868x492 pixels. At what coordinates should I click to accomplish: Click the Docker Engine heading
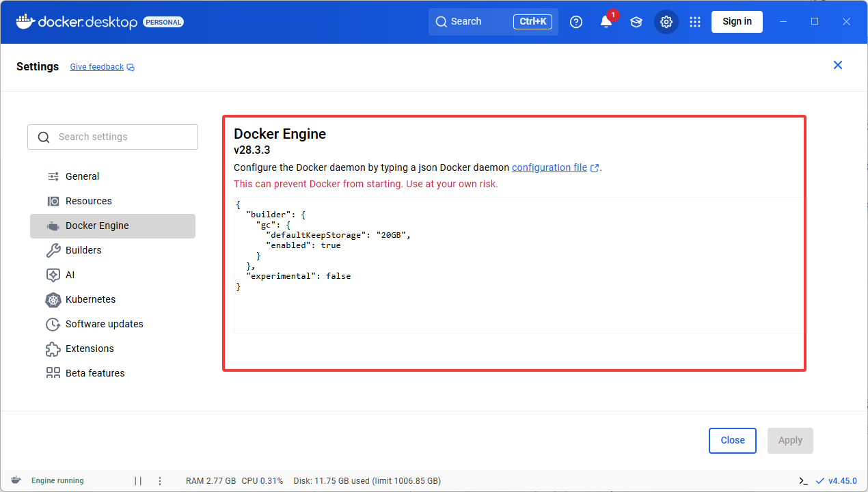(280, 134)
